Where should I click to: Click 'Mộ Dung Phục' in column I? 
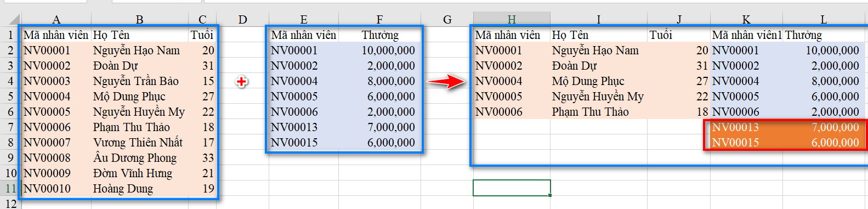(x=599, y=81)
